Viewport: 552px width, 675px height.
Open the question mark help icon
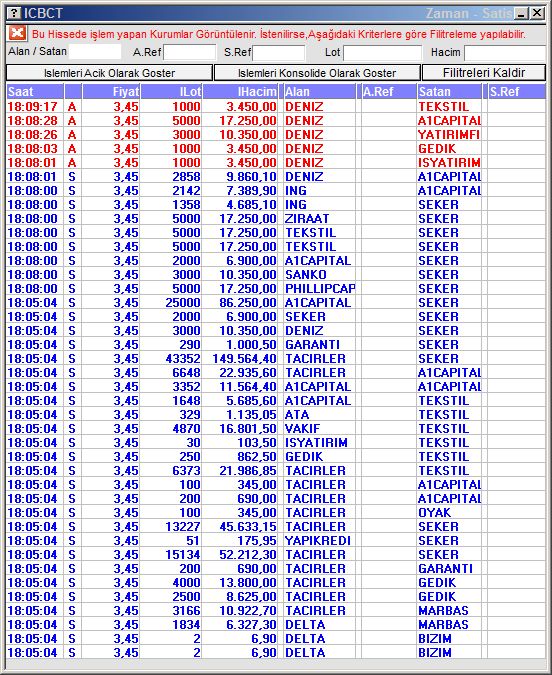point(14,13)
